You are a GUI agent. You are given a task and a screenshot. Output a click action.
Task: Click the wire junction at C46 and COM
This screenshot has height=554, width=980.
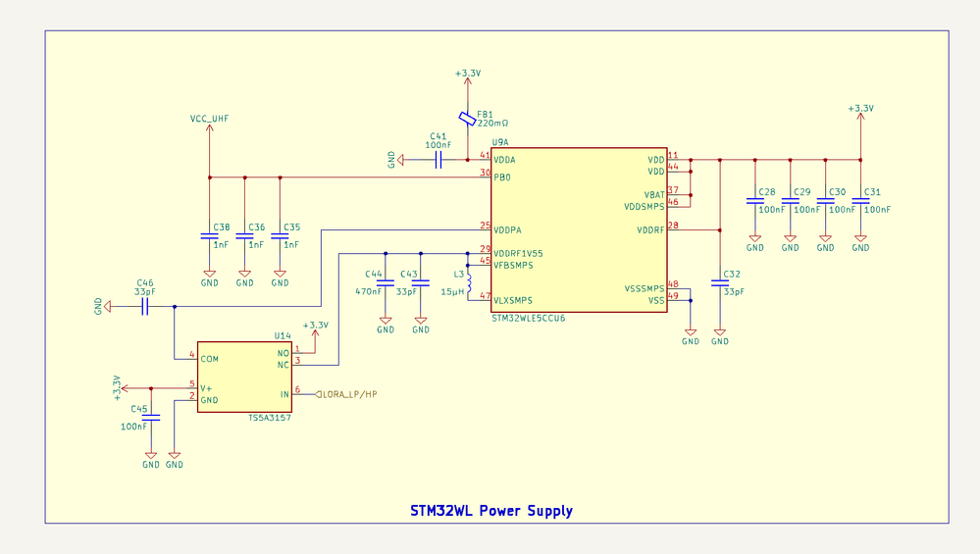pos(175,307)
